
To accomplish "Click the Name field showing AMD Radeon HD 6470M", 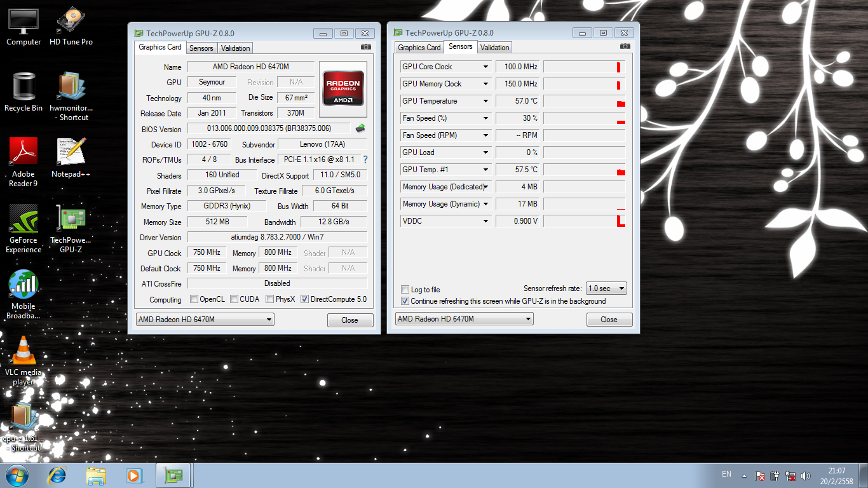I will (x=251, y=67).
